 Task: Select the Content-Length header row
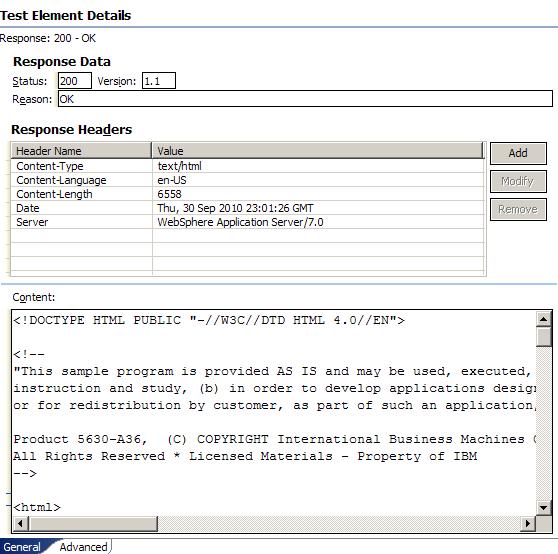[x=247, y=194]
